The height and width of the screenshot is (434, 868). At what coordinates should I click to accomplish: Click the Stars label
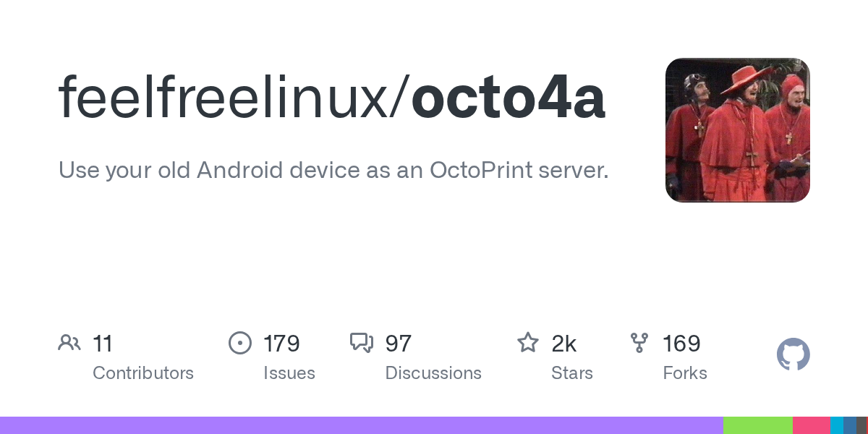click(572, 373)
